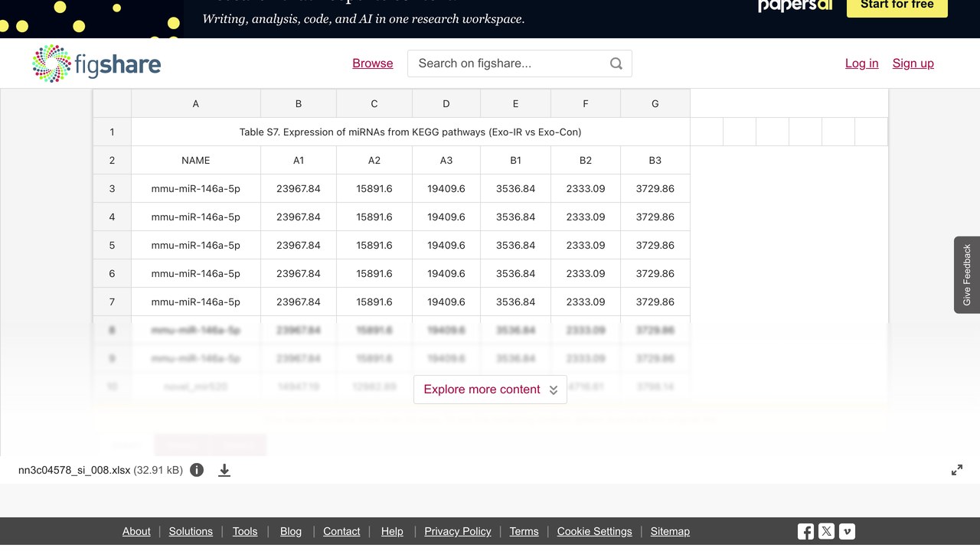Open Blog footer link
This screenshot has width=980, height=551.
point(291,531)
